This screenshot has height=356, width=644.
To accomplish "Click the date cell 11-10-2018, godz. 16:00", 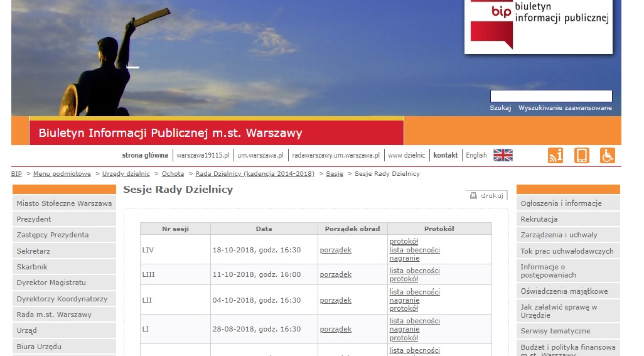I will [x=264, y=274].
